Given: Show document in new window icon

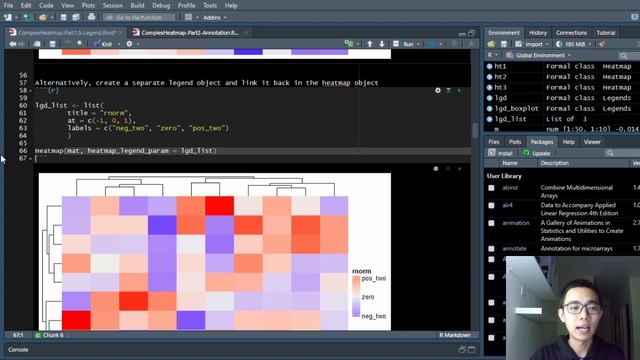Looking at the screenshot, I should [37, 44].
